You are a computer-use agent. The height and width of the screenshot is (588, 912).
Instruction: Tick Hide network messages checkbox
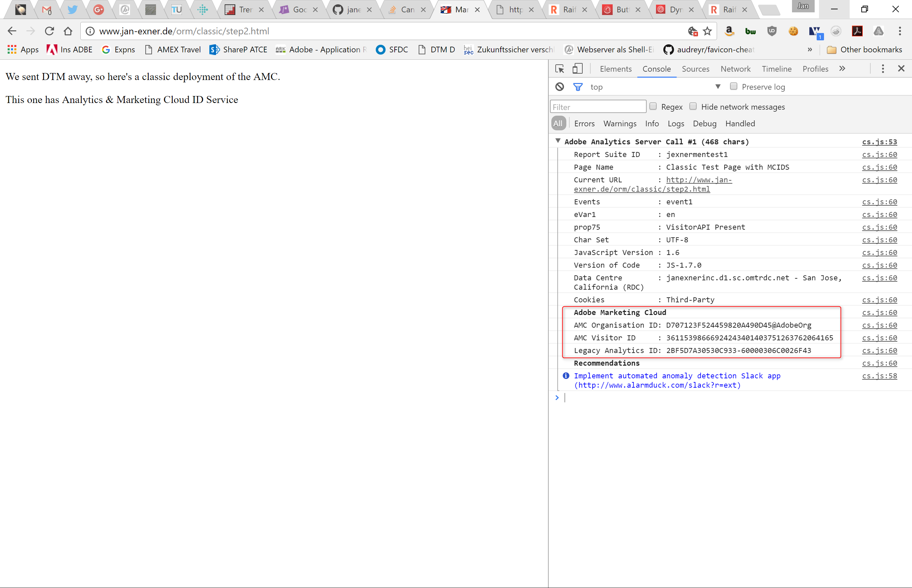[693, 107]
